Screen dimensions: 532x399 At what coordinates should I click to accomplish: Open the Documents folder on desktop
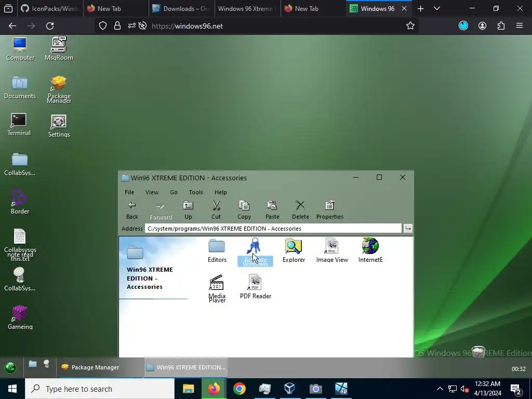coord(20,87)
